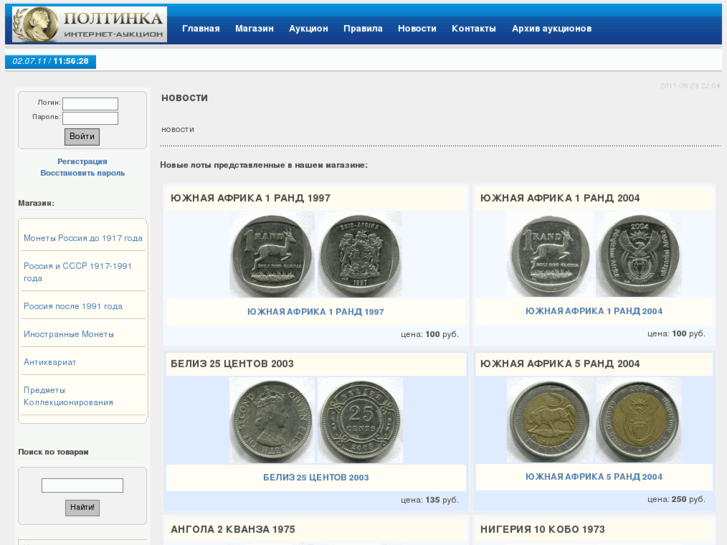Open the coat of arms image of 1 Rand 2004
The height and width of the screenshot is (545, 727).
click(x=638, y=254)
